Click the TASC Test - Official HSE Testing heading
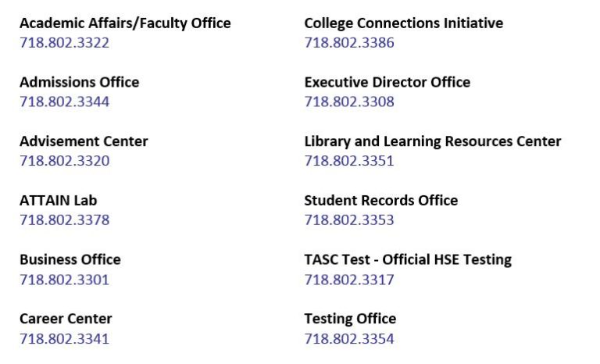 (407, 259)
